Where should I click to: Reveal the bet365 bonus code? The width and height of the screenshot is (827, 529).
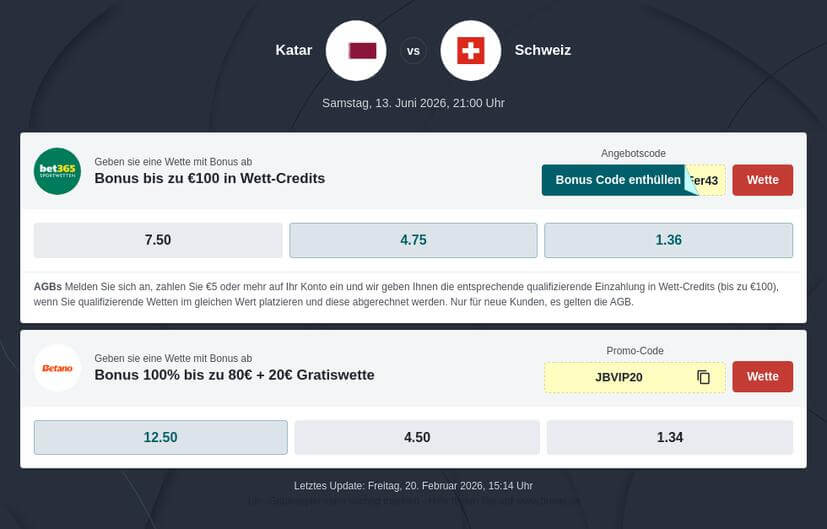pyautogui.click(x=616, y=180)
